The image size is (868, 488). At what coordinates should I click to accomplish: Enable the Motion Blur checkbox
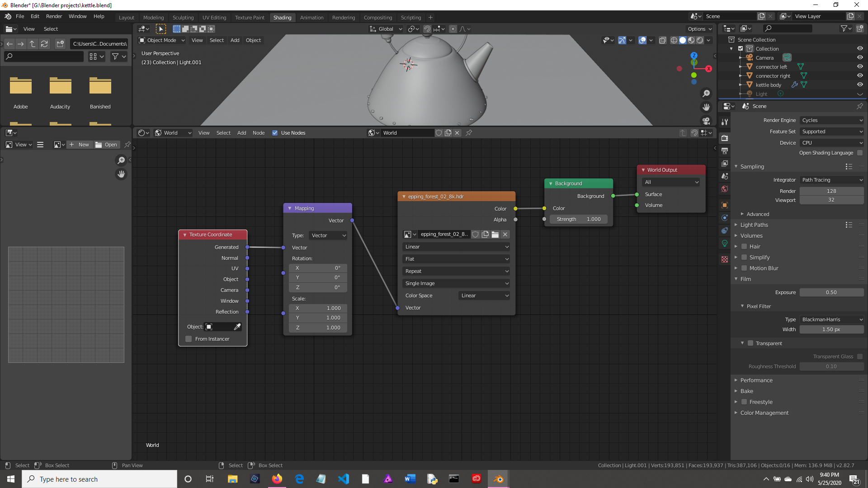pos(744,268)
